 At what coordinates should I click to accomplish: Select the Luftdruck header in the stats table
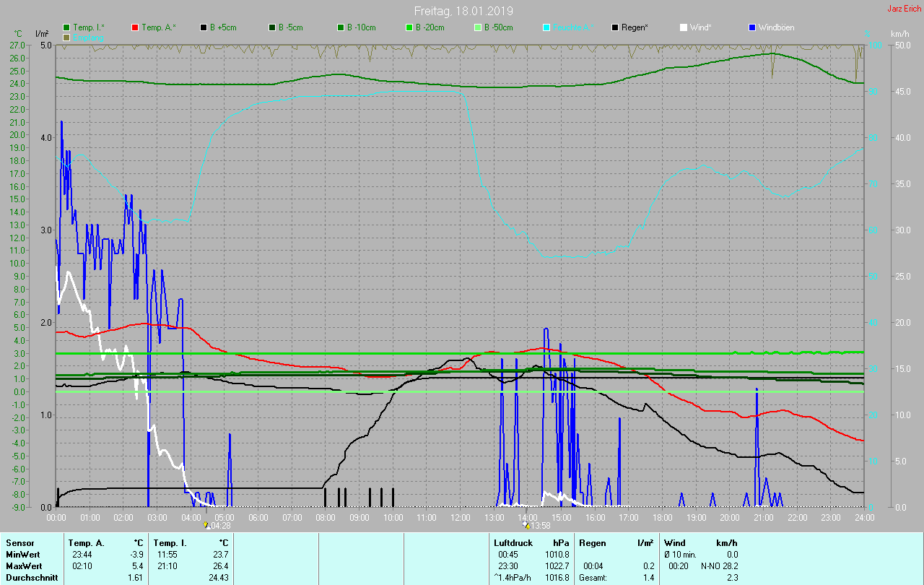tap(513, 542)
